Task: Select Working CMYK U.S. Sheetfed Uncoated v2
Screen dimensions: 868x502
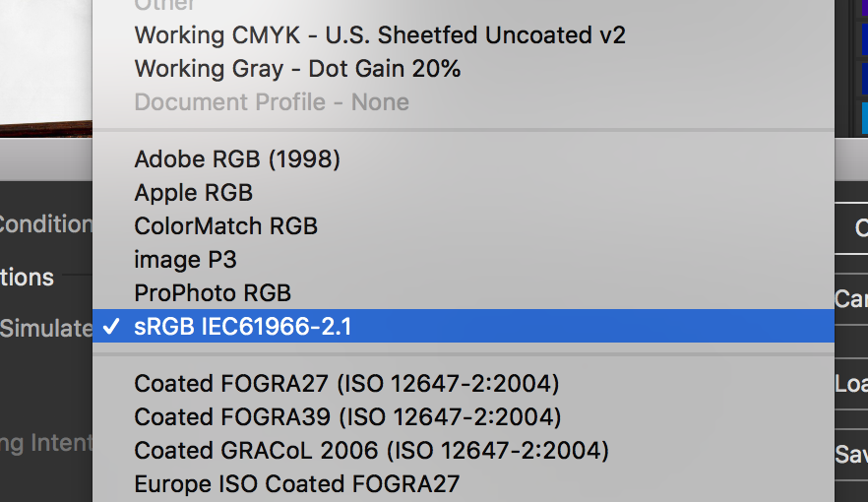Action: (380, 35)
